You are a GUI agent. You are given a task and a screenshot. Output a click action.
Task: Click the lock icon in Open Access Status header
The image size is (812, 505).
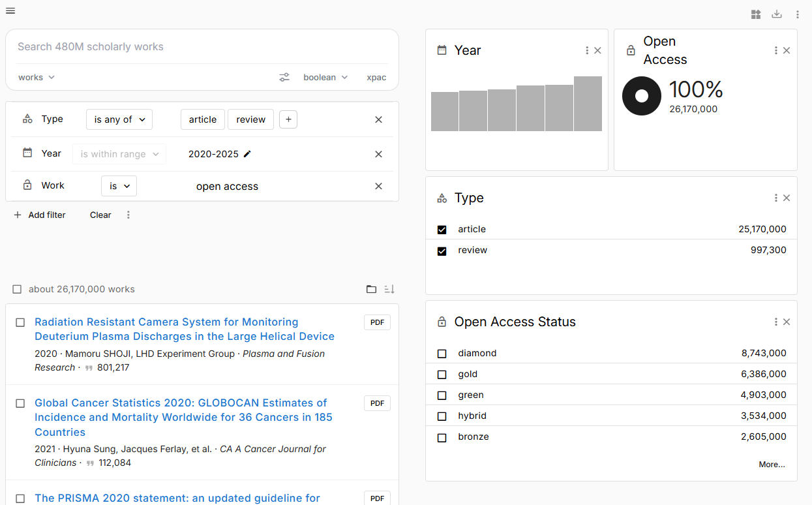pos(442,322)
